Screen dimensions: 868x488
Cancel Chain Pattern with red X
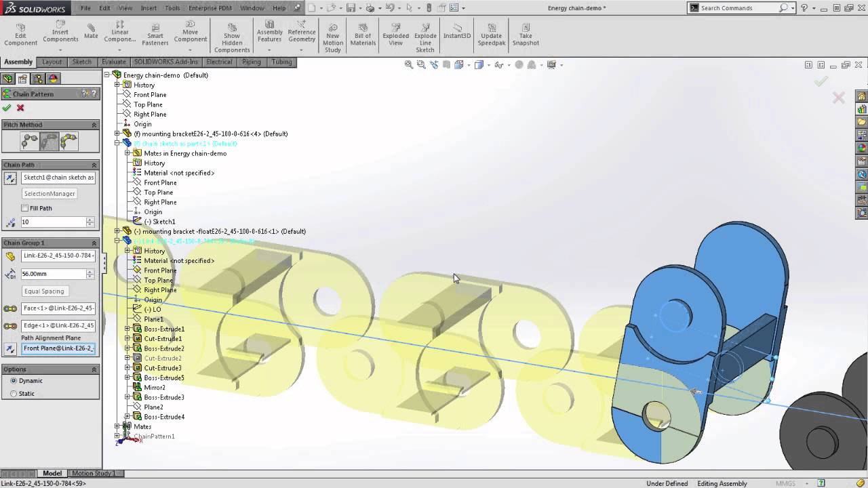tap(20, 108)
